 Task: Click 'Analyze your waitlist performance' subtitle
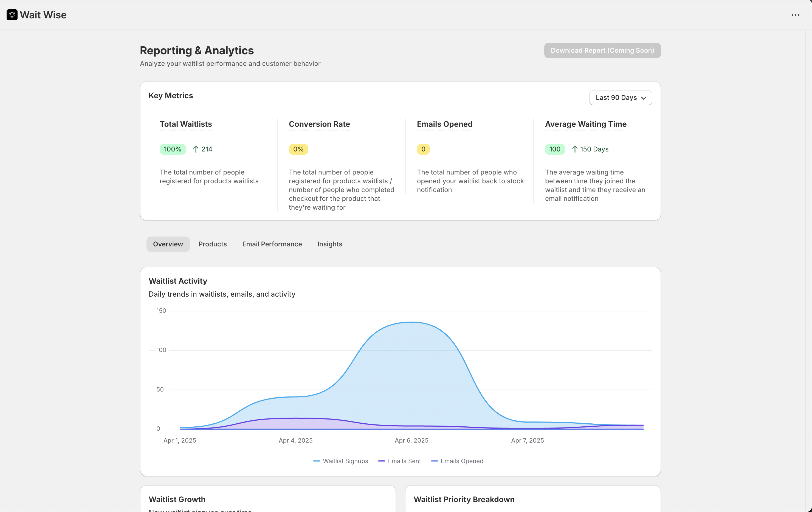click(230, 64)
